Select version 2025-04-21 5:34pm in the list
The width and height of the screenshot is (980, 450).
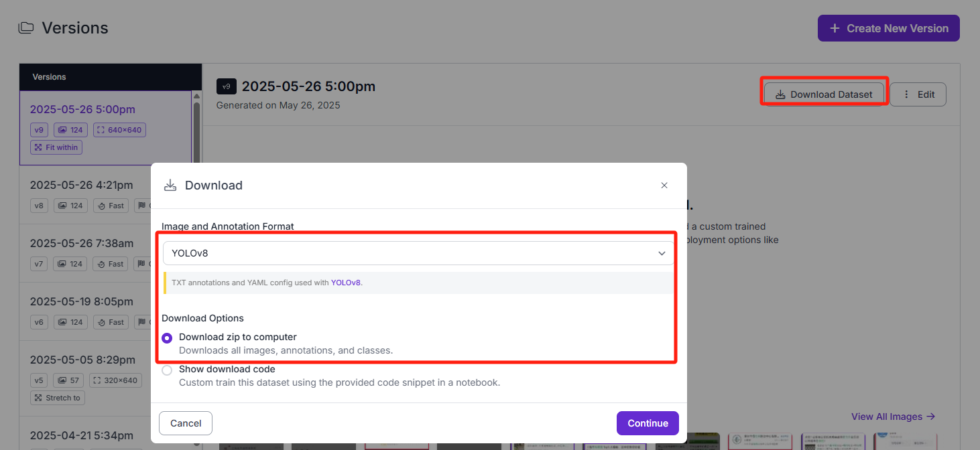[81, 435]
